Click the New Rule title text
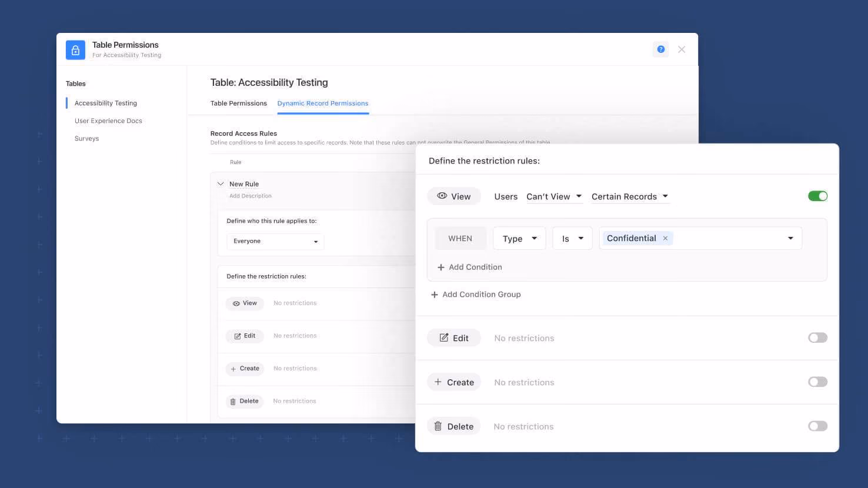The height and width of the screenshot is (488, 868). [244, 184]
